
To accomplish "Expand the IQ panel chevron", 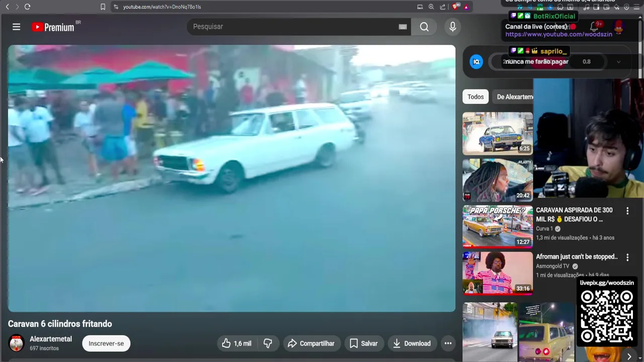I will click(618, 62).
